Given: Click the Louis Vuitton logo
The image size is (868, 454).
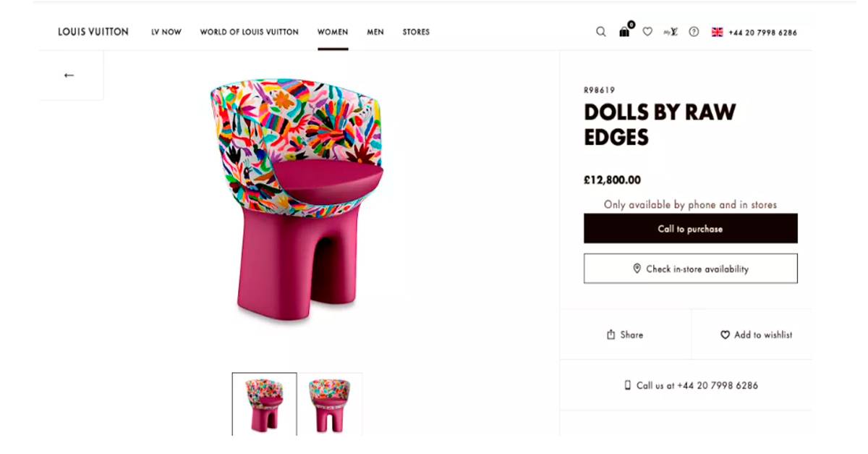Looking at the screenshot, I should tap(93, 32).
